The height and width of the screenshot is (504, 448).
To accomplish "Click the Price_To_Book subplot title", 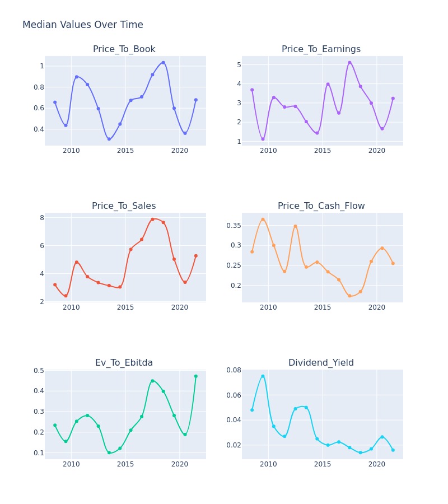I will coord(124,49).
